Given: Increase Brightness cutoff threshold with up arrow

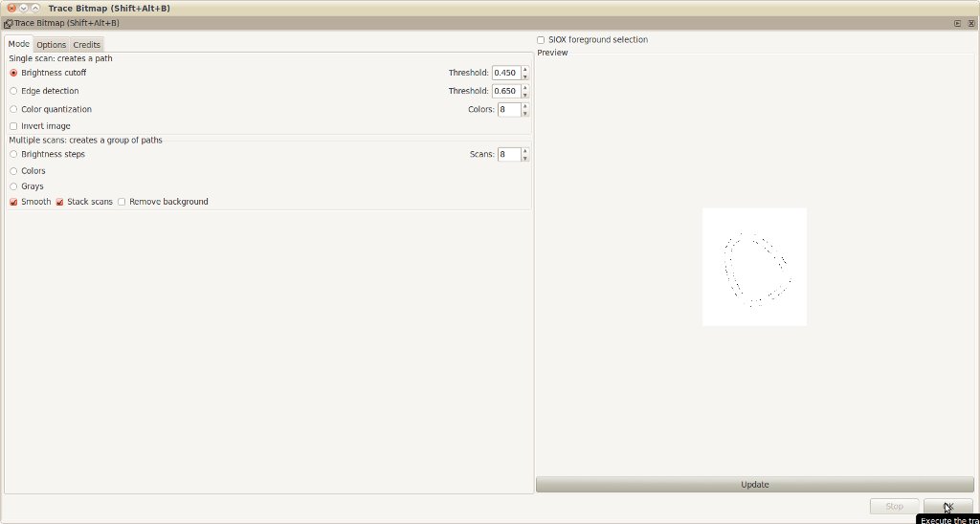Looking at the screenshot, I should 525,69.
